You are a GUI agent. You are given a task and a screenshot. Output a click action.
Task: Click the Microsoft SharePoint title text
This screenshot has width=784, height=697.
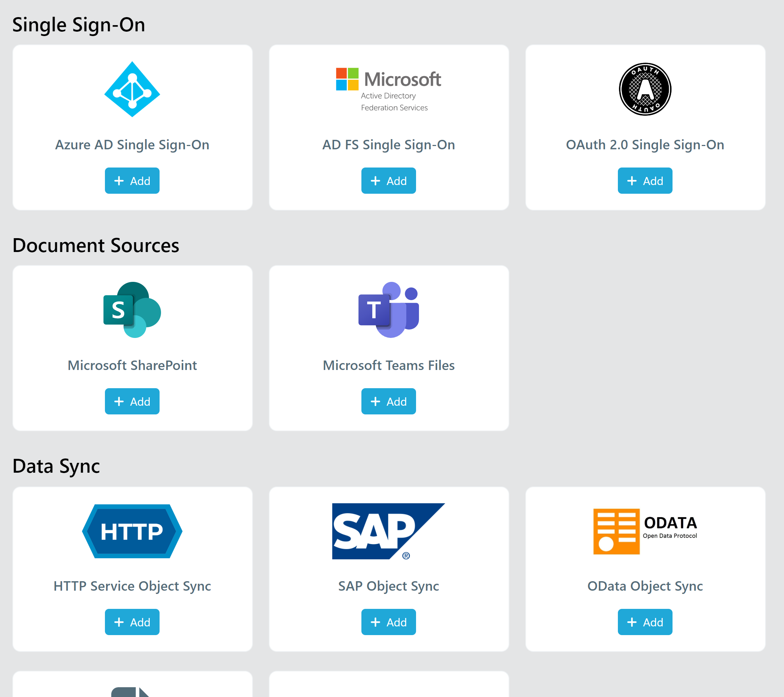coord(132,365)
